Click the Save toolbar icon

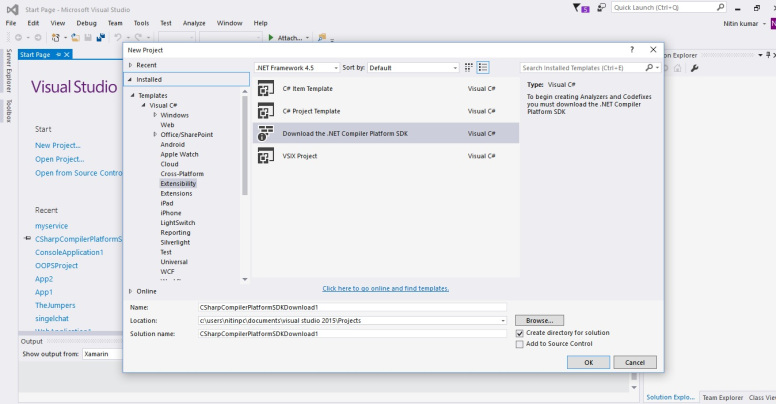[x=88, y=38]
